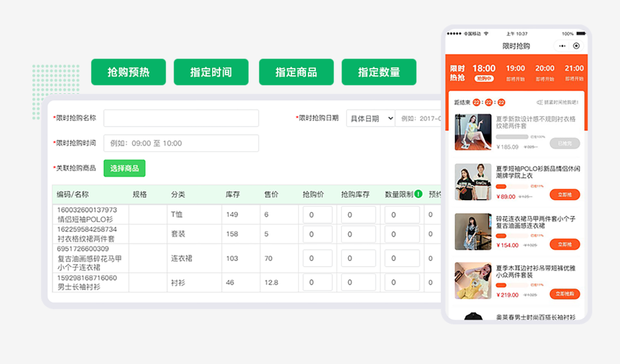
Task: Open the mini-program three-dot menu icon
Action: [x=562, y=46]
